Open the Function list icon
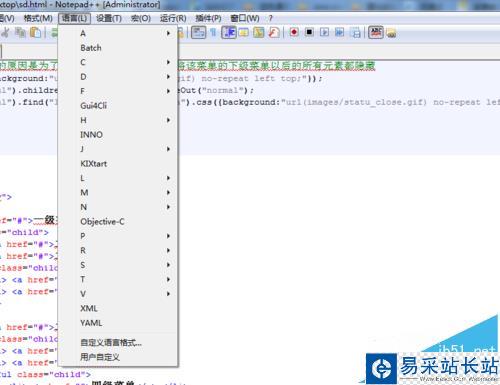 274,33
